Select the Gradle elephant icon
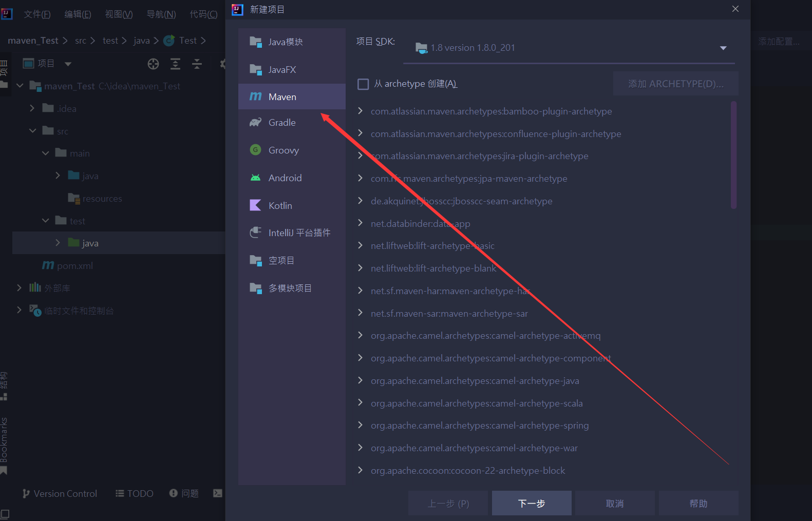The width and height of the screenshot is (812, 521). click(255, 122)
